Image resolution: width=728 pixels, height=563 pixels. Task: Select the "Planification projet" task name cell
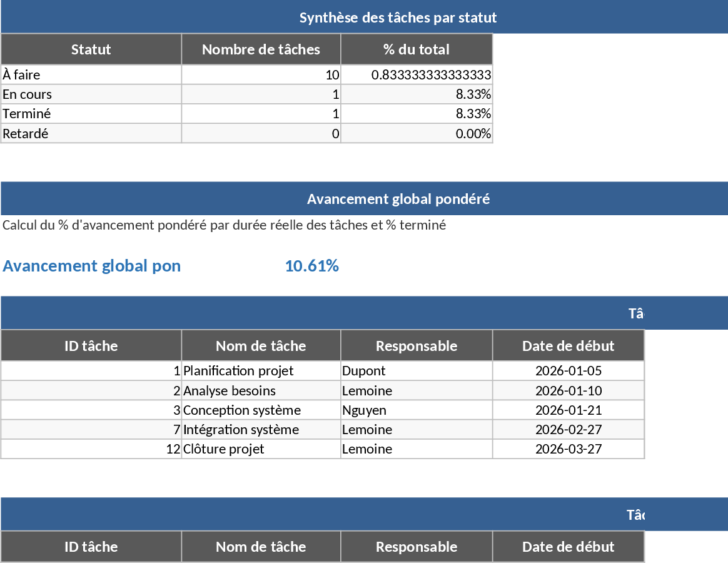coord(261,371)
